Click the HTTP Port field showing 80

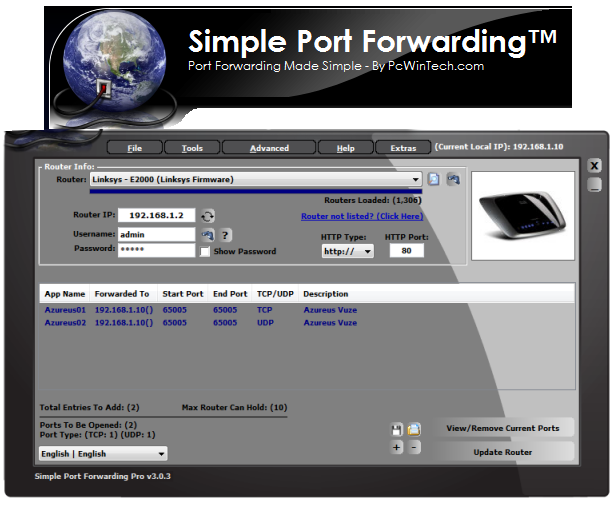pyautogui.click(x=407, y=251)
